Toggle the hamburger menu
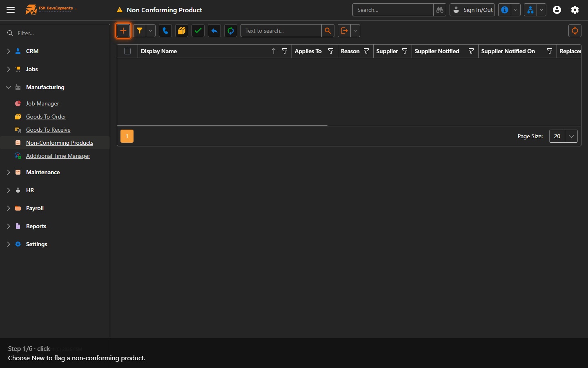The image size is (588, 368). [11, 10]
